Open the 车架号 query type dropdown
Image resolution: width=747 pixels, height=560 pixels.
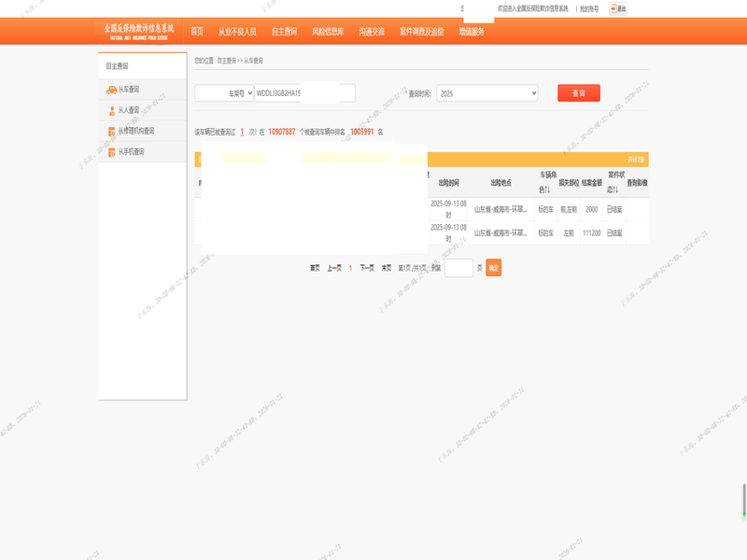224,93
